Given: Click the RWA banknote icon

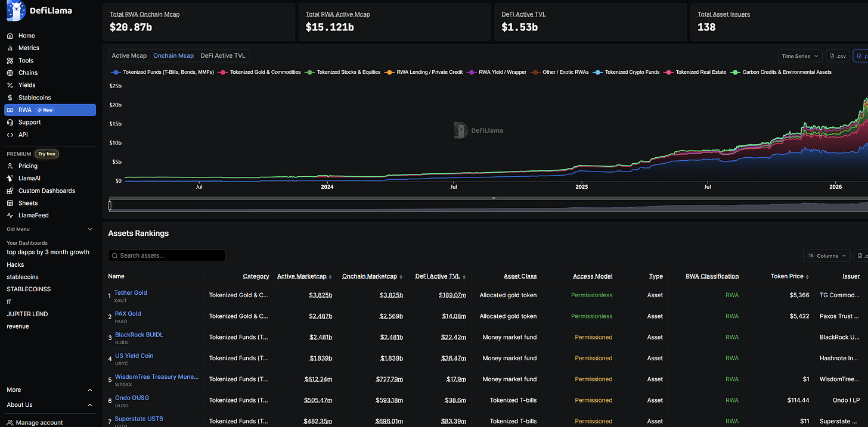Looking at the screenshot, I should point(10,110).
